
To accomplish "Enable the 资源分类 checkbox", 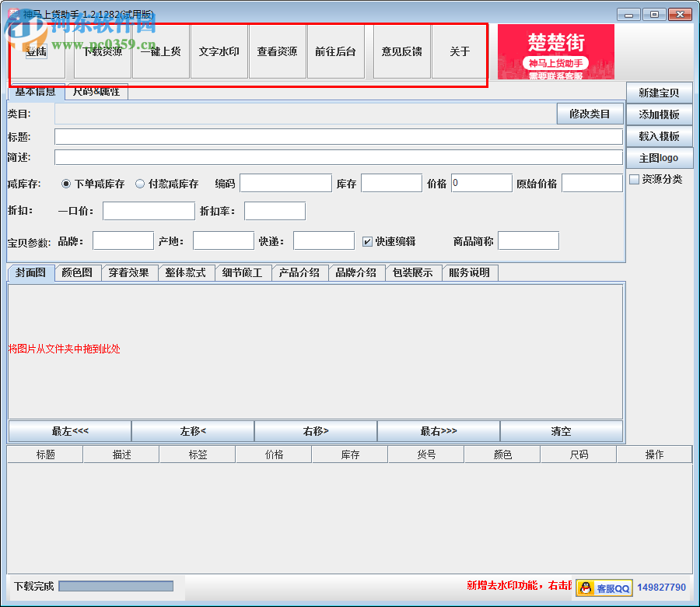I will point(635,179).
